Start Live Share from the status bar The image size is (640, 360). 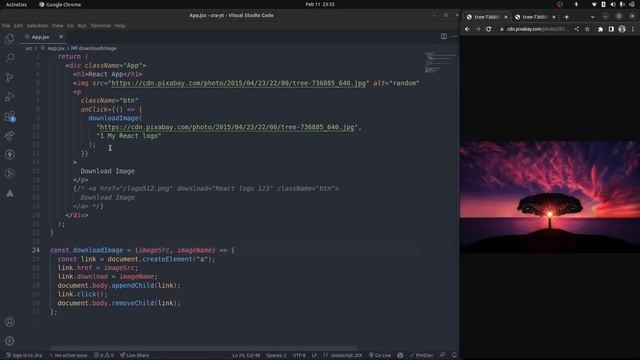(135, 356)
